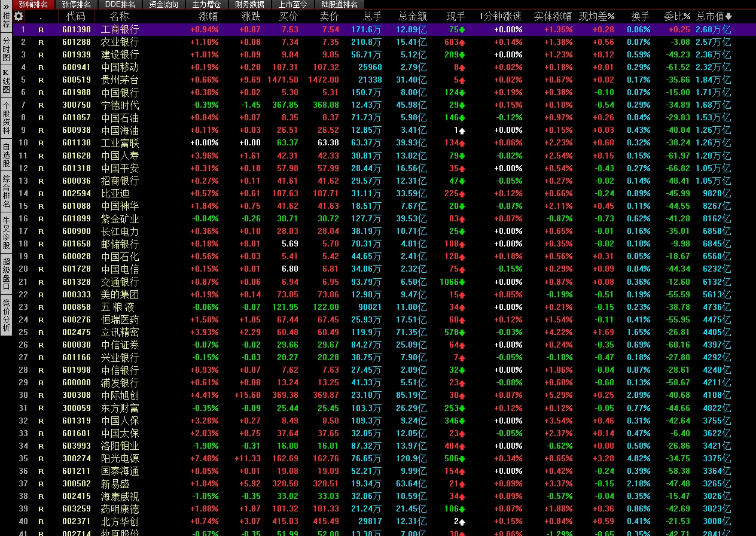Select stock name 洛阳钼业
This screenshot has height=536, width=756.
coord(120,446)
